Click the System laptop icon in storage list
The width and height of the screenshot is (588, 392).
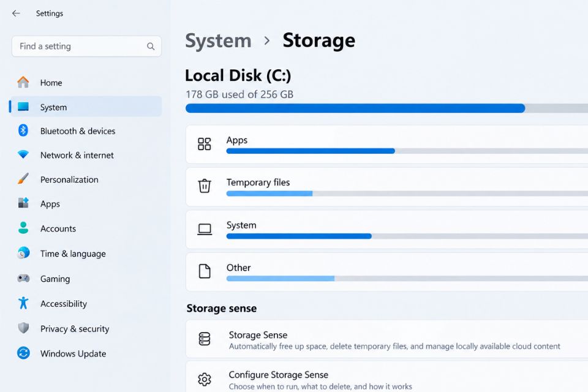coord(205,229)
